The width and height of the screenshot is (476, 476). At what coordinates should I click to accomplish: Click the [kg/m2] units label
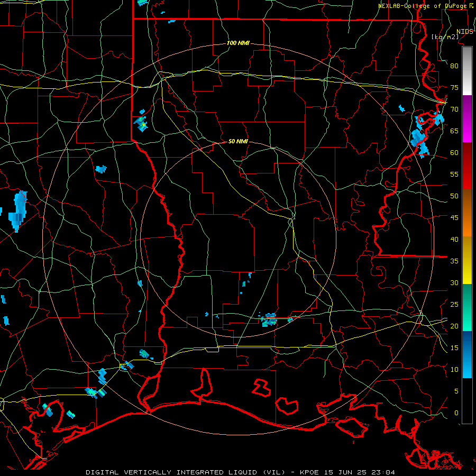[445, 37]
